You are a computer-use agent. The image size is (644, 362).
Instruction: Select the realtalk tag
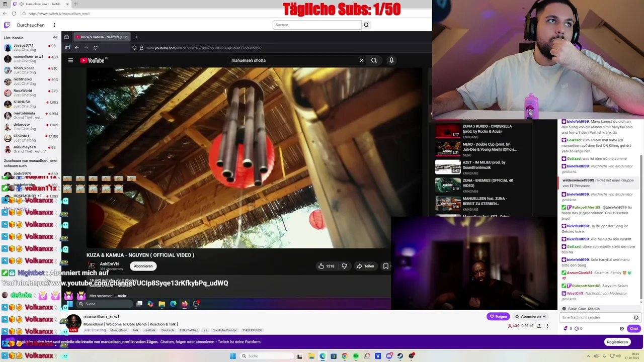pyautogui.click(x=150, y=330)
